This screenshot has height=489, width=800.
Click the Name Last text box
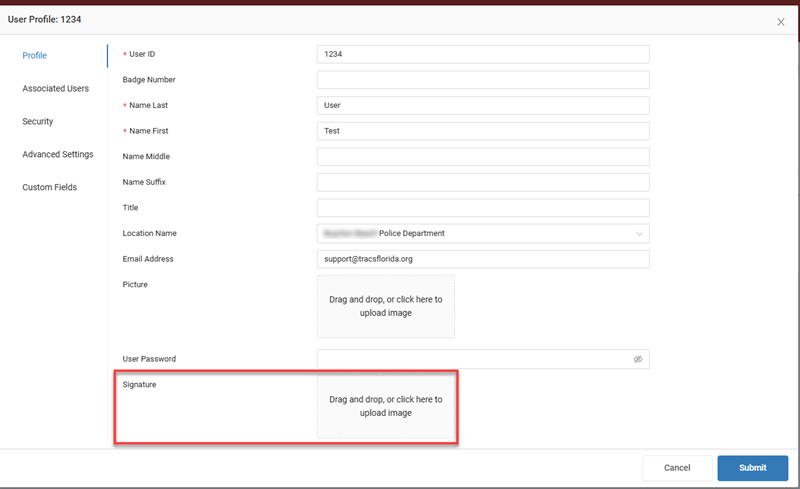(x=483, y=105)
